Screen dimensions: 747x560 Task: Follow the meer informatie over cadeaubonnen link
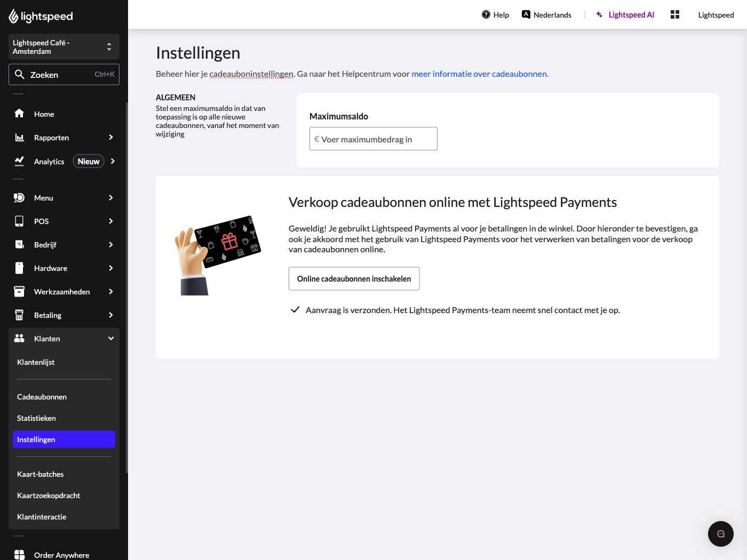(480, 74)
